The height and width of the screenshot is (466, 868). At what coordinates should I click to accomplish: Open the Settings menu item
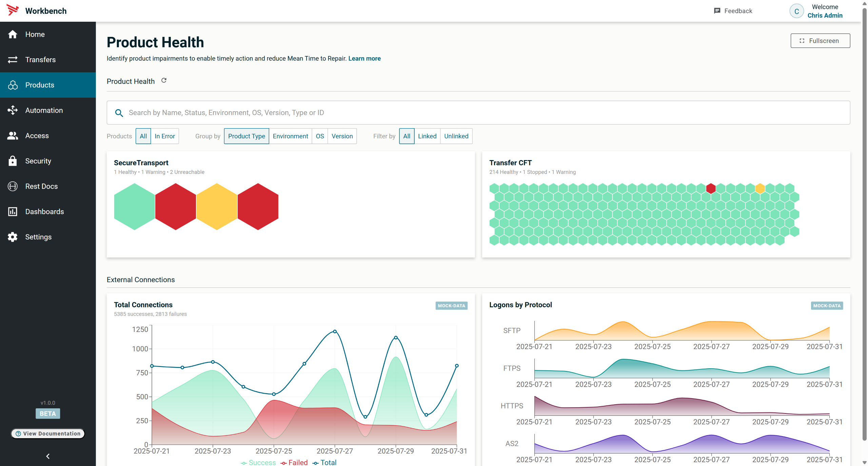click(38, 237)
